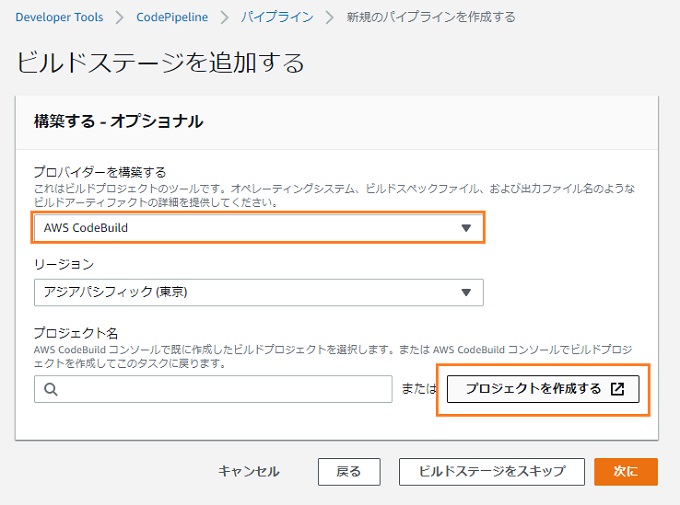This screenshot has height=505, width=680.
Task: Click chevron after Developer Tools breadcrumb
Action: click(120, 17)
